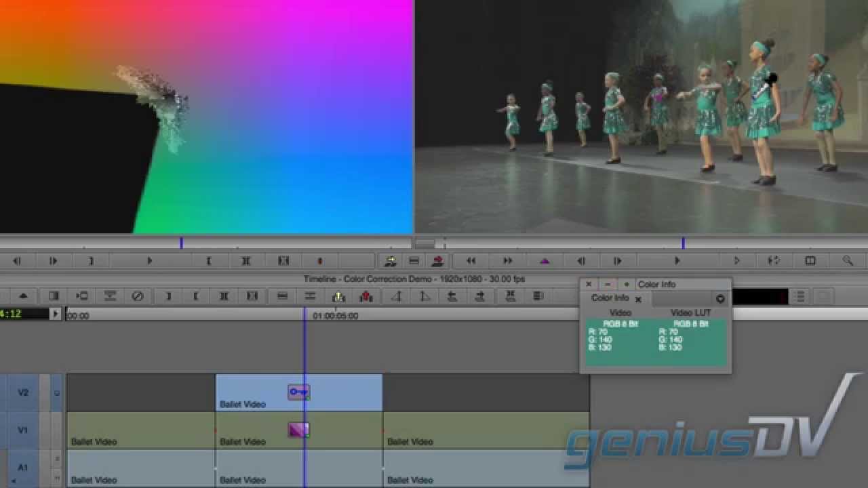The height and width of the screenshot is (488, 868).
Task: Click the timeline toolbar icon left of Remove Effect
Action: (x=110, y=296)
